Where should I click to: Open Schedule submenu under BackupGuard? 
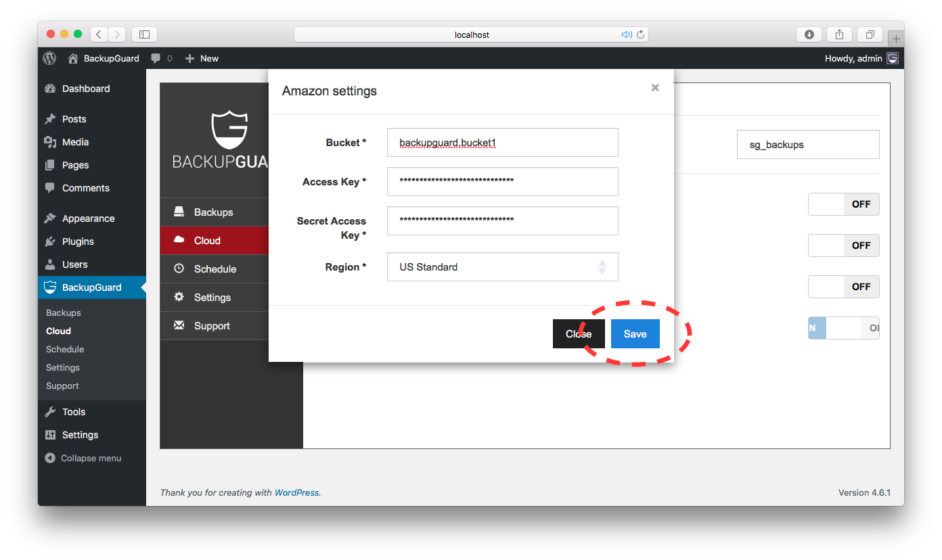[65, 349]
